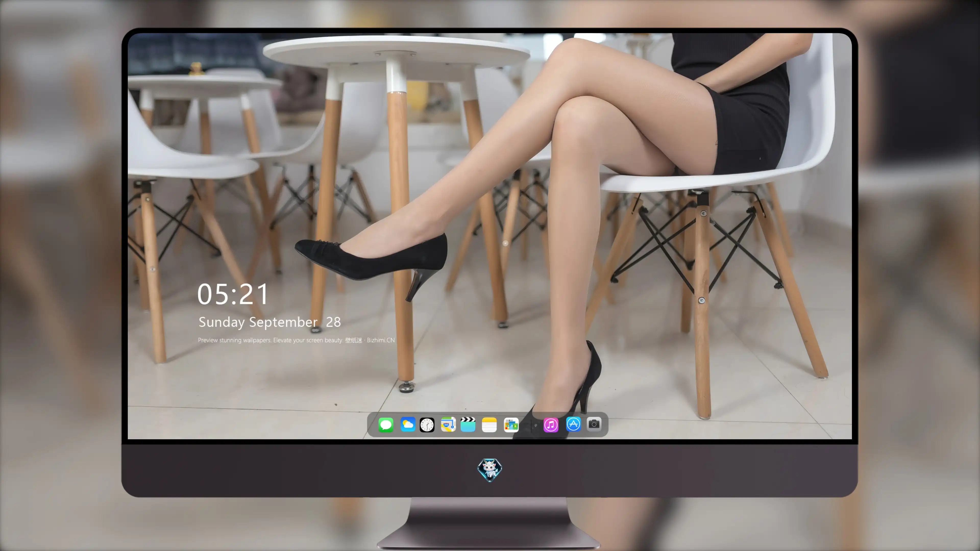
Task: Open the colorful photo collage app icon
Action: coord(511,425)
